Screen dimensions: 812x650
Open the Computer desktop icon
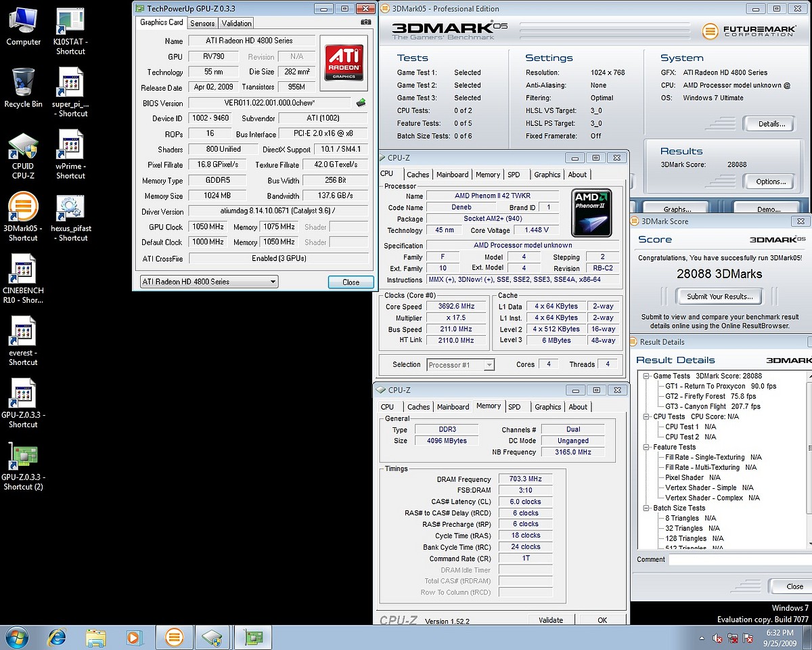coord(23,26)
